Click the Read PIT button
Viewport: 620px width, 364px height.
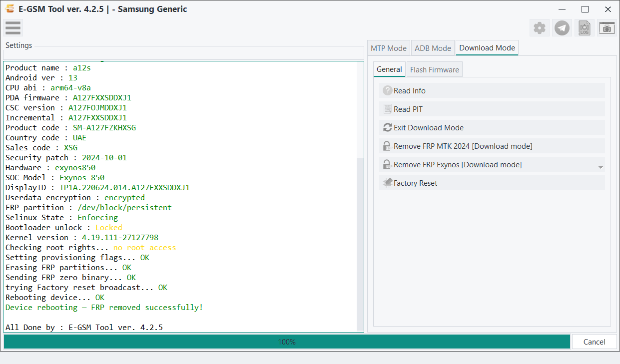click(x=492, y=109)
